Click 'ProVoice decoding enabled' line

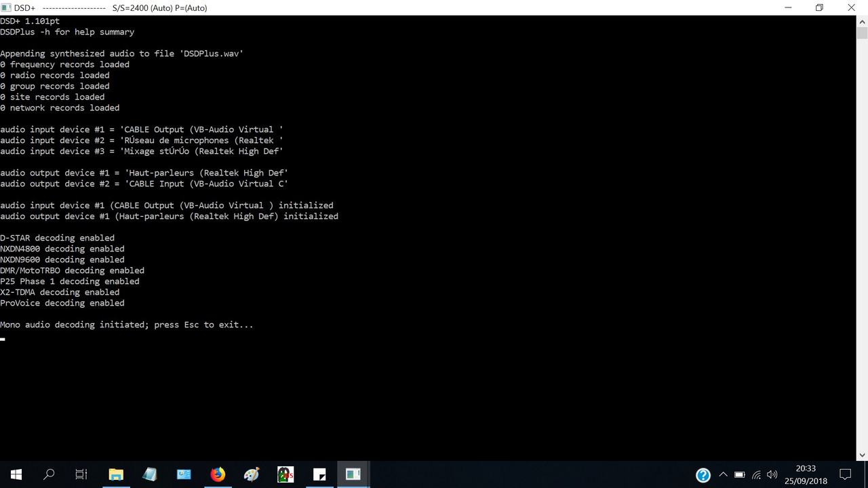point(62,303)
